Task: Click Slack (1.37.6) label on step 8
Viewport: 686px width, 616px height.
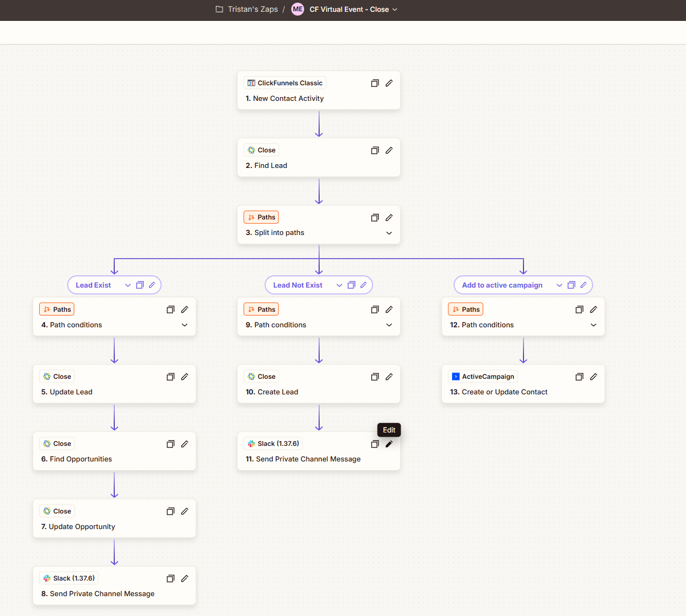Action: [69, 578]
